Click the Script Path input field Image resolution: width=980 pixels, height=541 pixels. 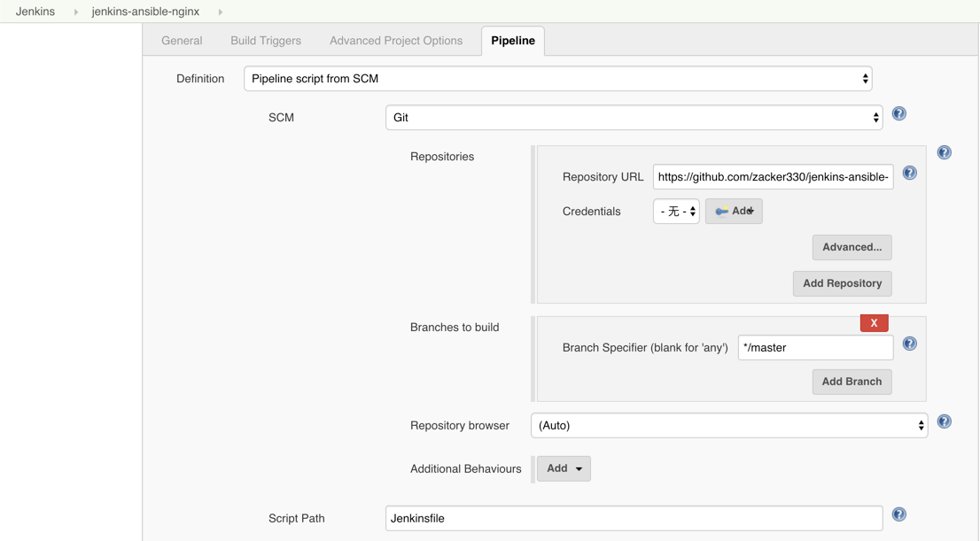(634, 518)
